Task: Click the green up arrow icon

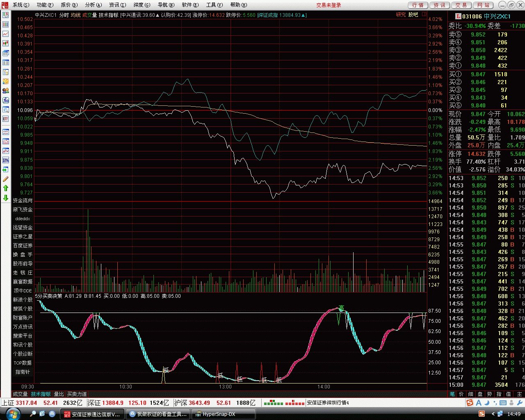Action: (x=6, y=188)
